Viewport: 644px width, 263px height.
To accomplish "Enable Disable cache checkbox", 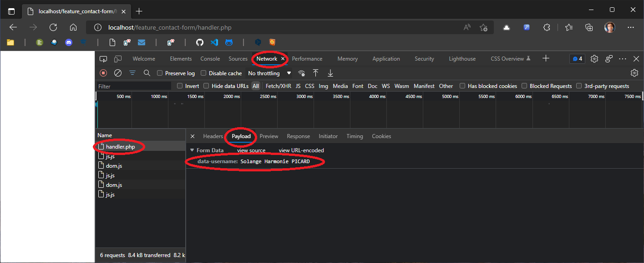I will (x=203, y=73).
